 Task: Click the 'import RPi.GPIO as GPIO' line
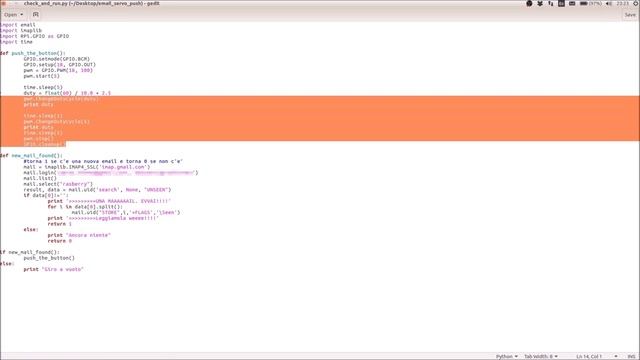coord(34,36)
